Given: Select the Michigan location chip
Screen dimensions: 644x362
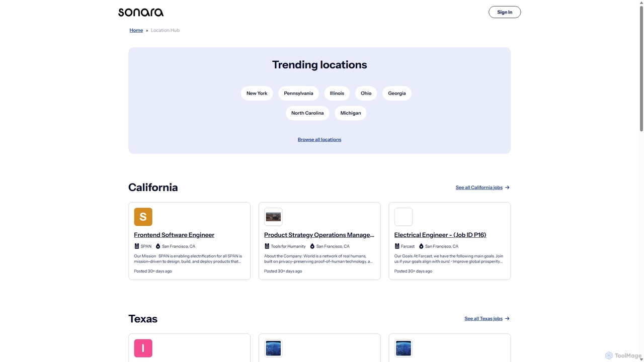Looking at the screenshot, I should point(351,113).
